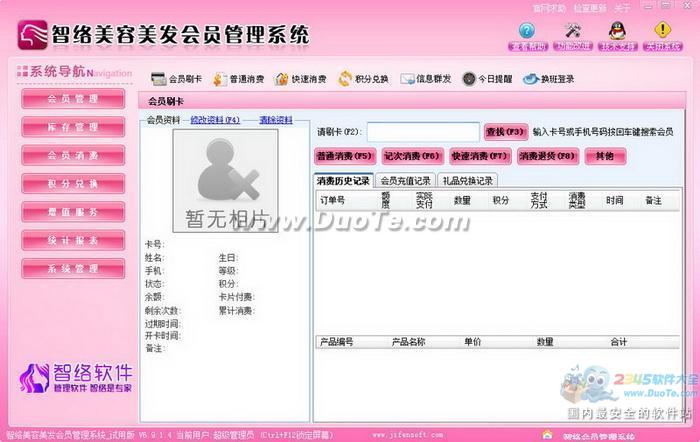Click the 智络会员管理系统 status bar text

point(599,436)
